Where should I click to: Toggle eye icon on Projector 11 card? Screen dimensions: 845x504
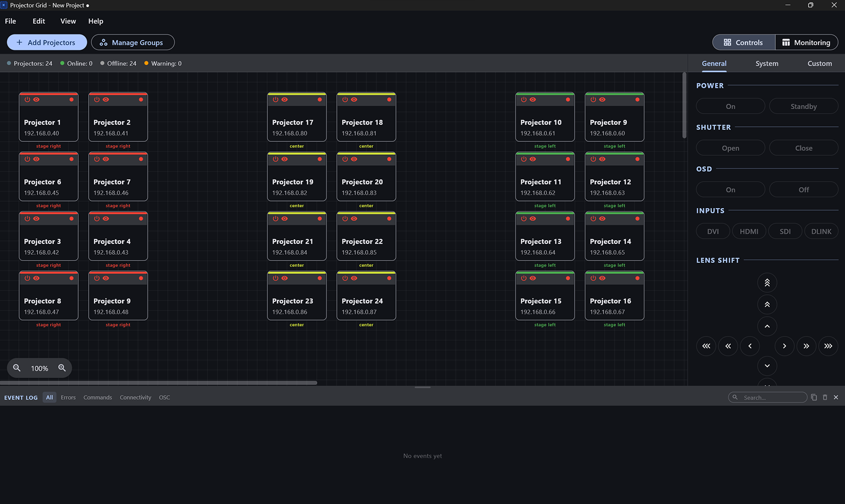coord(533,159)
